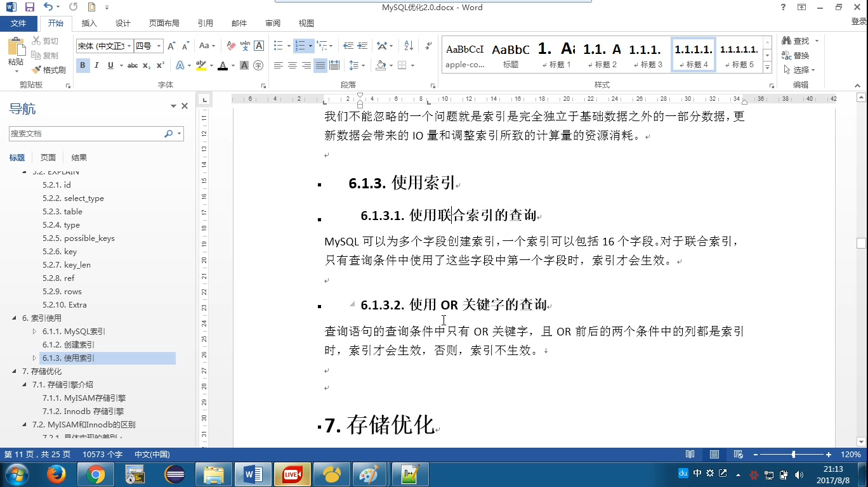
Task: Click the 选择 (Select) button
Action: [x=799, y=70]
